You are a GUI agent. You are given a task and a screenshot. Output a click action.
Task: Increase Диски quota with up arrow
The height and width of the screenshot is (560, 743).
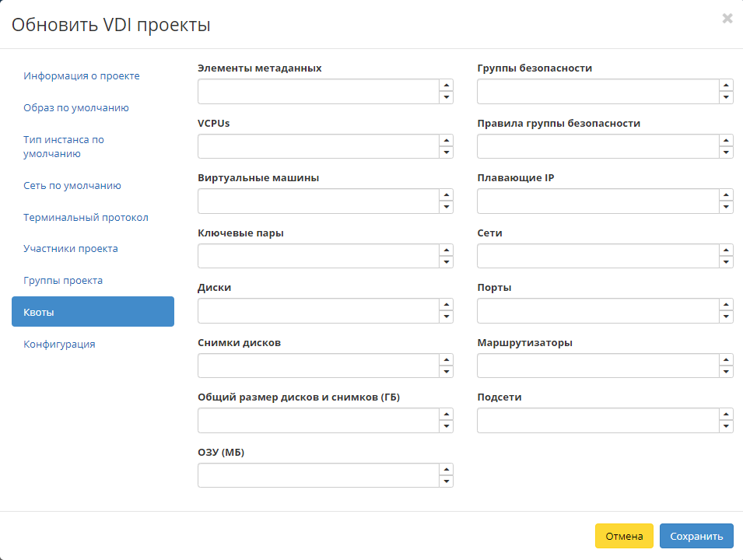pos(445,306)
